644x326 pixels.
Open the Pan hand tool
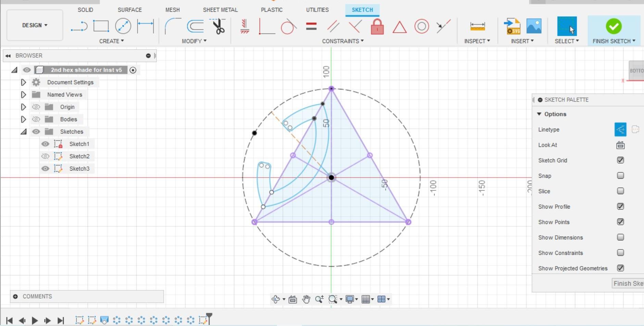pos(306,299)
